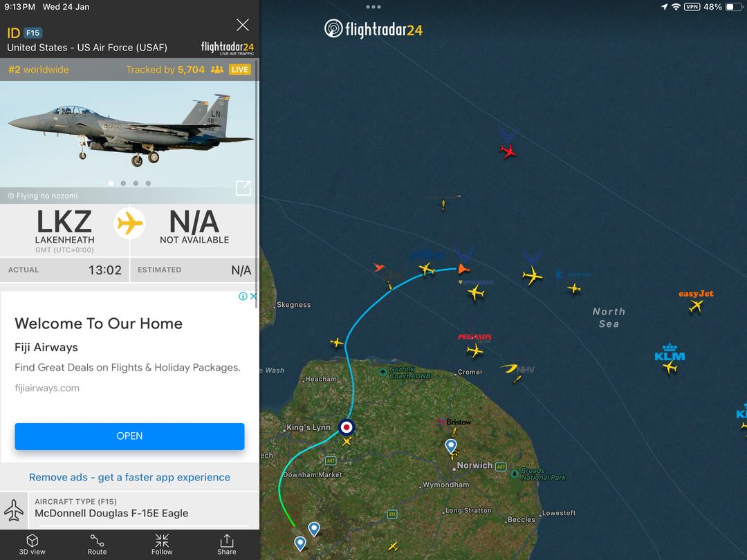The height and width of the screenshot is (560, 747).
Task: Tap the Norwich city label
Action: [474, 465]
